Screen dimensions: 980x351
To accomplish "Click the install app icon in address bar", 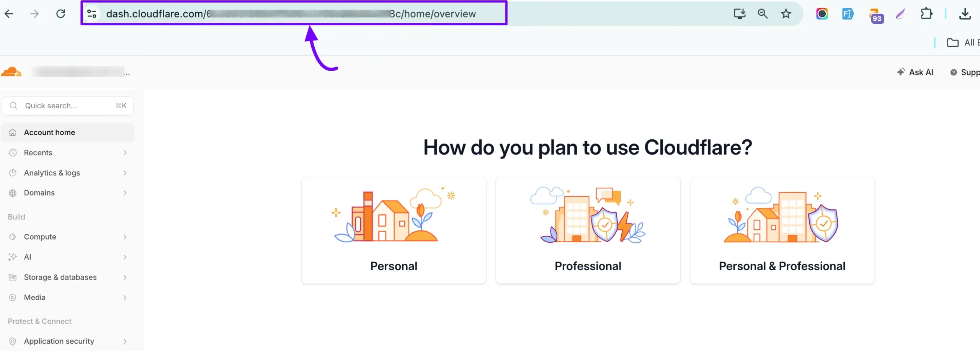I will tap(739, 14).
